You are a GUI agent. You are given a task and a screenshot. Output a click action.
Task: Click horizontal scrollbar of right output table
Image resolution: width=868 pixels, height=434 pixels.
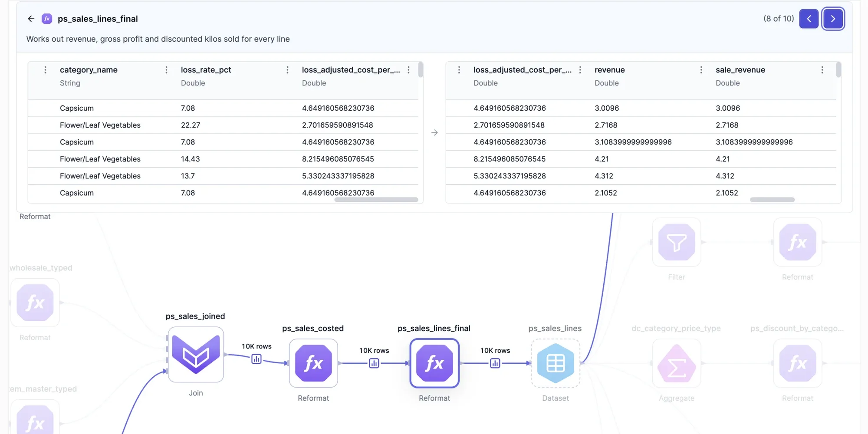pos(772,200)
